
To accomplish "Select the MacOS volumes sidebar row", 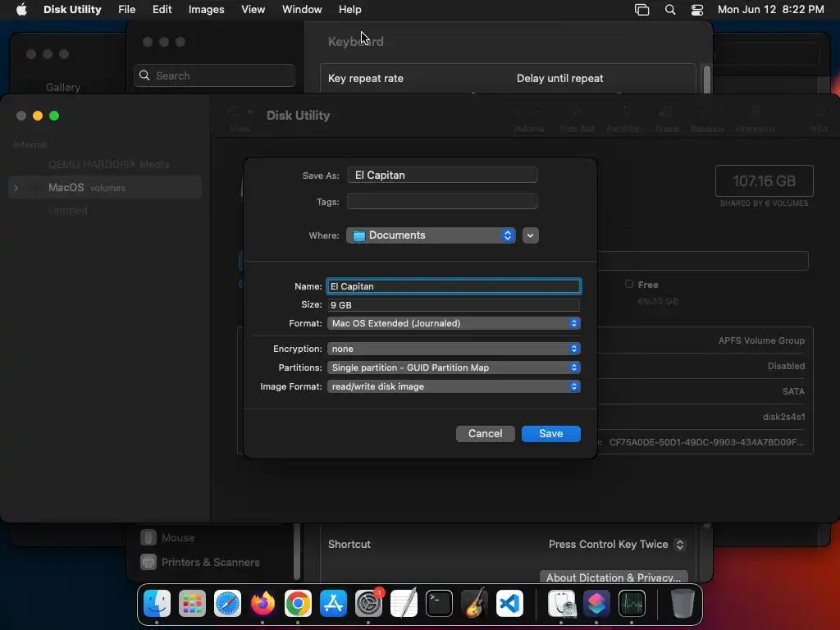I will pyautogui.click(x=105, y=188).
